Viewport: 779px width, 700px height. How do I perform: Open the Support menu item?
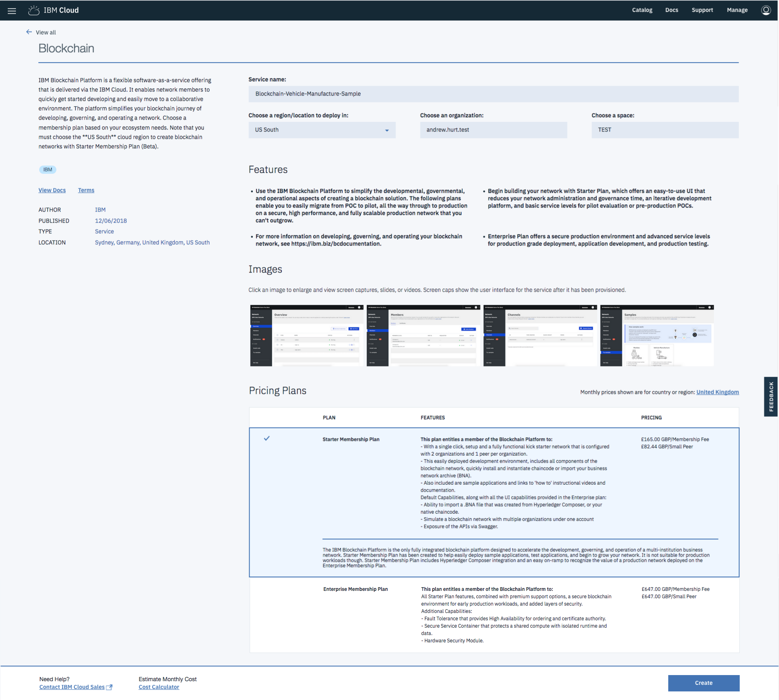702,10
